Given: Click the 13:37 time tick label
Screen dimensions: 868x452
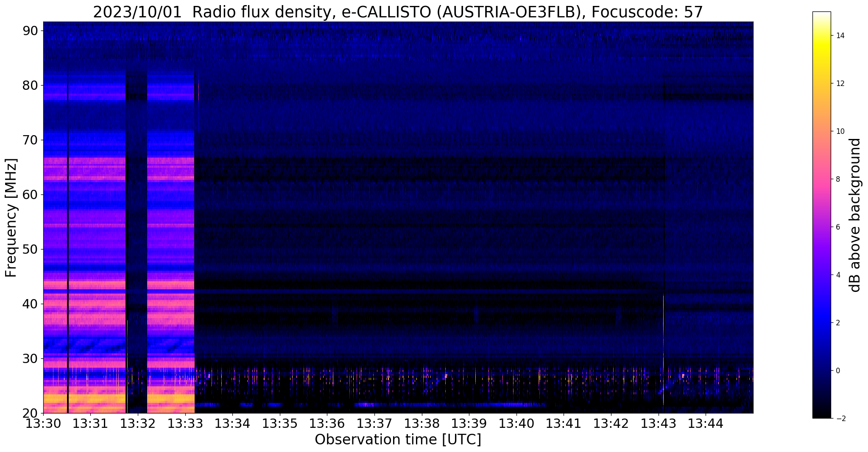Looking at the screenshot, I should click(x=374, y=423).
